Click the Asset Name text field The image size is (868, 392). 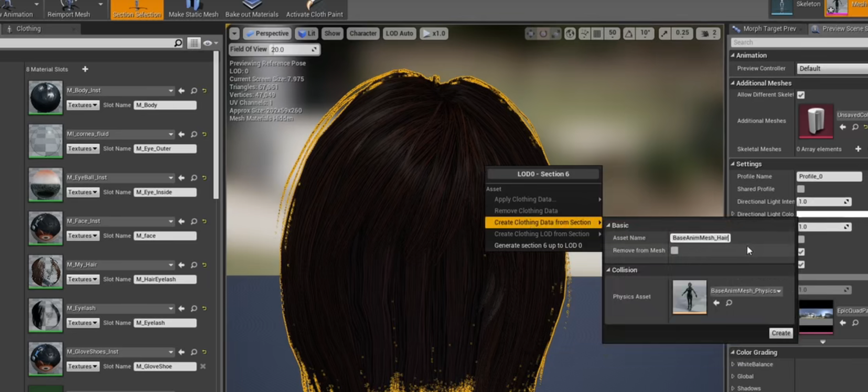point(700,238)
